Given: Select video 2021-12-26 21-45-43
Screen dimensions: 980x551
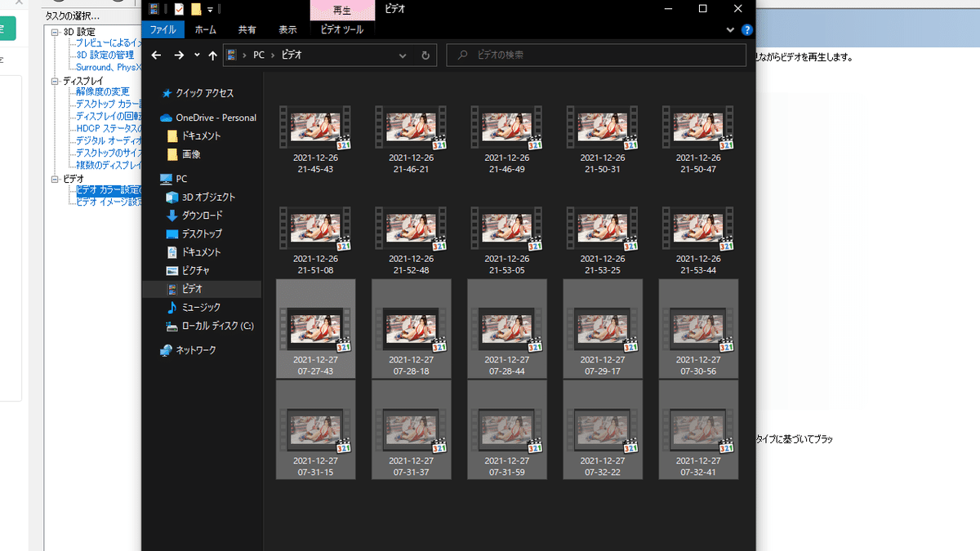Looking at the screenshot, I should point(315,140).
